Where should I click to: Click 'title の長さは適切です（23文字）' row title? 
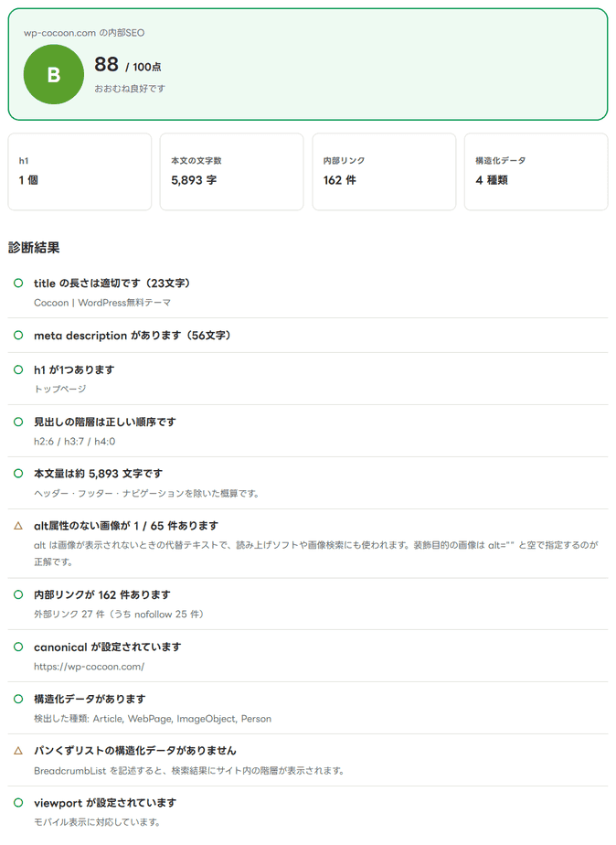(112, 283)
